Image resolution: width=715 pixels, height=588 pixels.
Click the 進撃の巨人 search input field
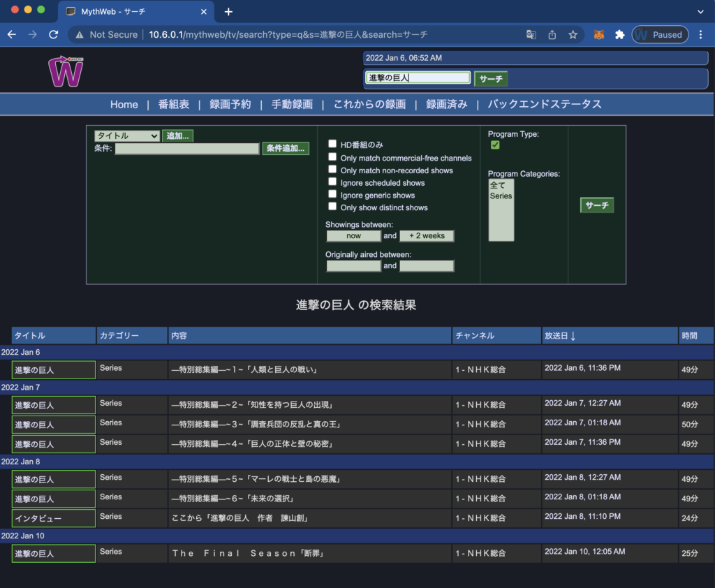click(x=418, y=78)
